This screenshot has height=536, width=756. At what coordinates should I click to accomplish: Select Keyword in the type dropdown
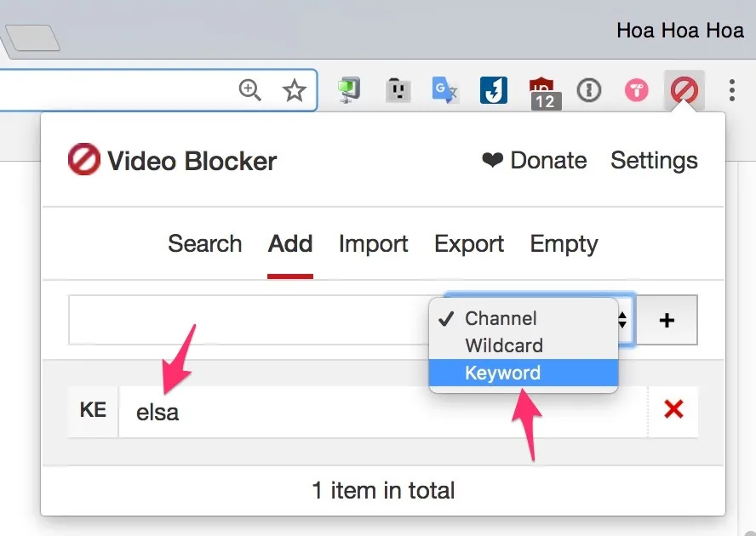(523, 373)
